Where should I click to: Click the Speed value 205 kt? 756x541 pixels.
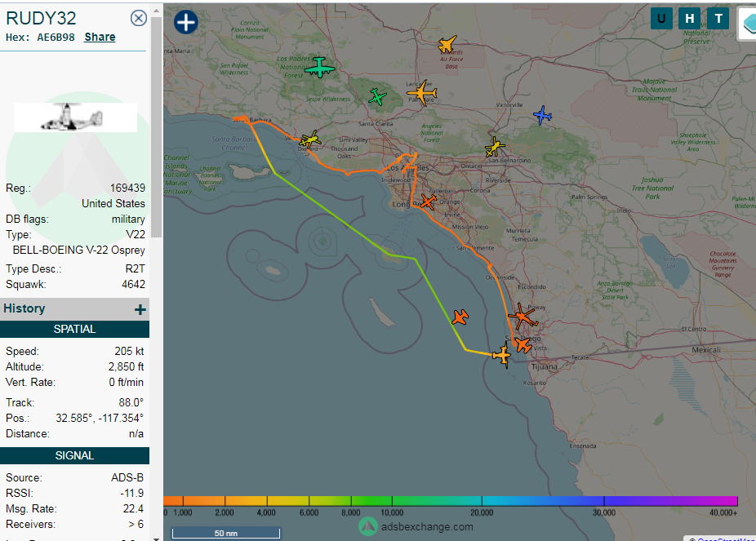point(129,351)
